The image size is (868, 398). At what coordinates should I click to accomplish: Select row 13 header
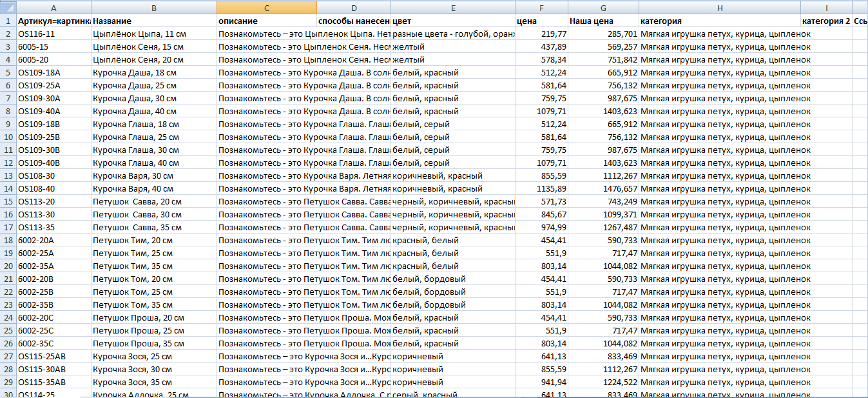(x=8, y=175)
